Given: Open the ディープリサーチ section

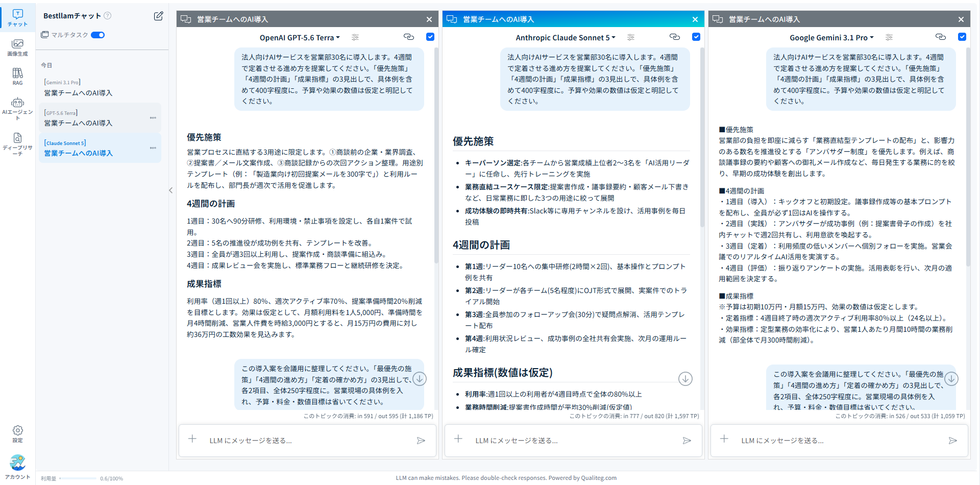Looking at the screenshot, I should [17, 144].
